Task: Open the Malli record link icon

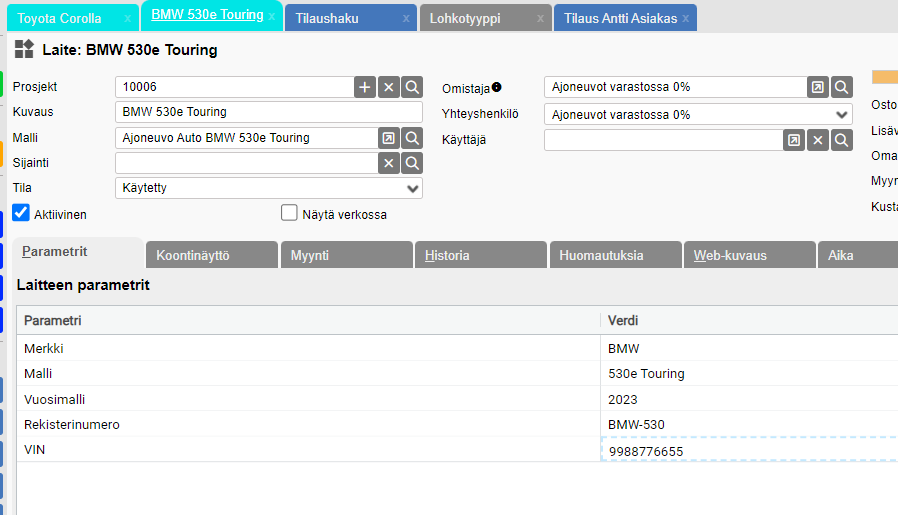Action: click(x=389, y=138)
